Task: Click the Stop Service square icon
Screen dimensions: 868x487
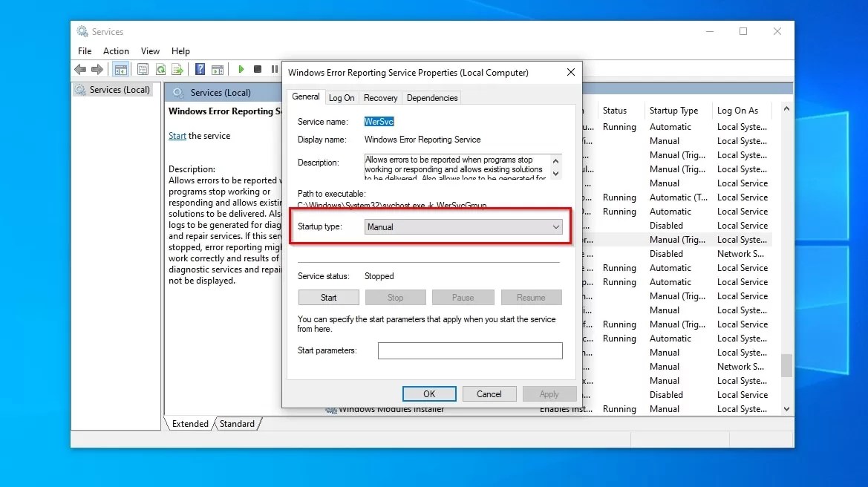Action: pyautogui.click(x=258, y=69)
